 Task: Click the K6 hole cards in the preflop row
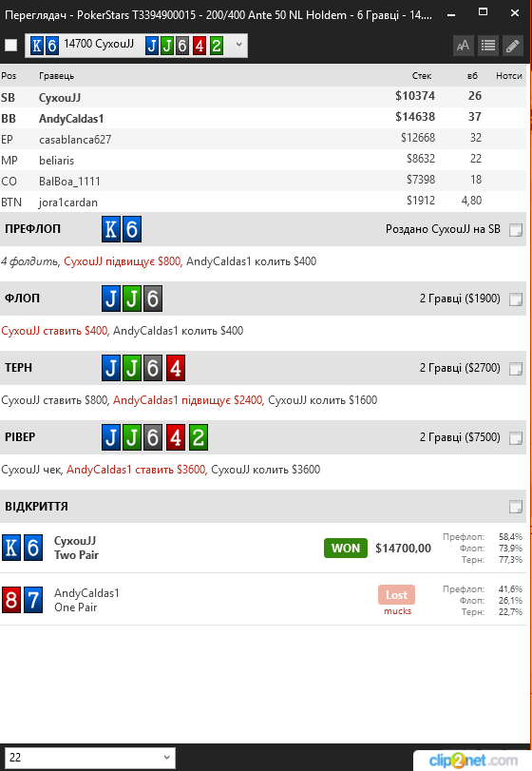pos(122,229)
